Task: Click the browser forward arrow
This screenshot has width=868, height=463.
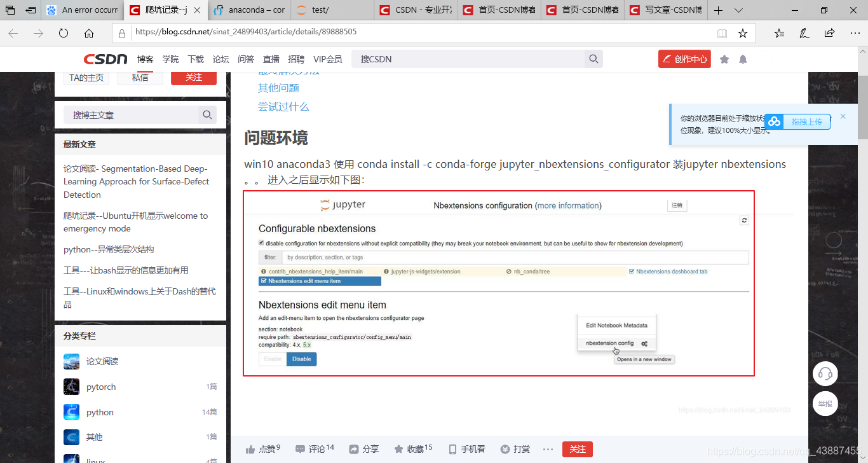Action: (38, 33)
